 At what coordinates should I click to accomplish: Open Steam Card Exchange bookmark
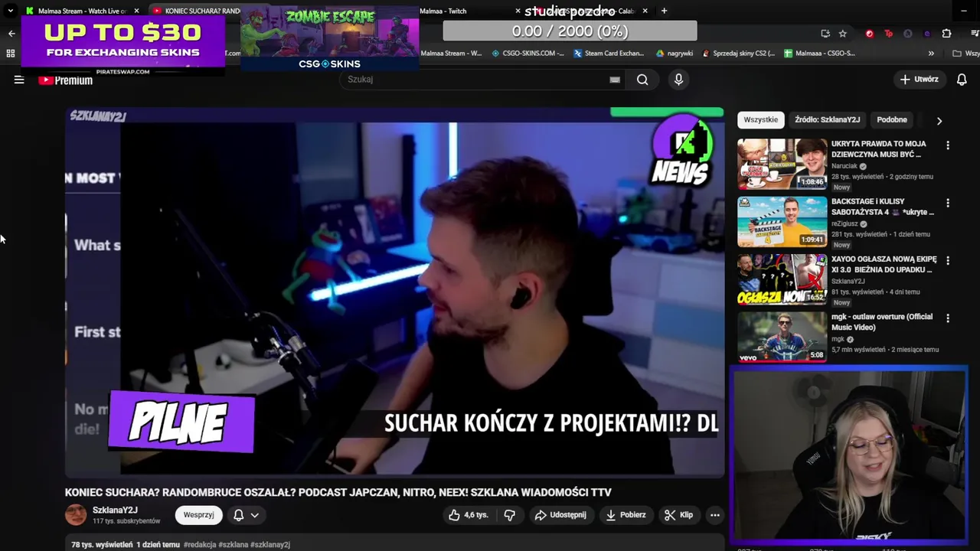[x=609, y=54]
